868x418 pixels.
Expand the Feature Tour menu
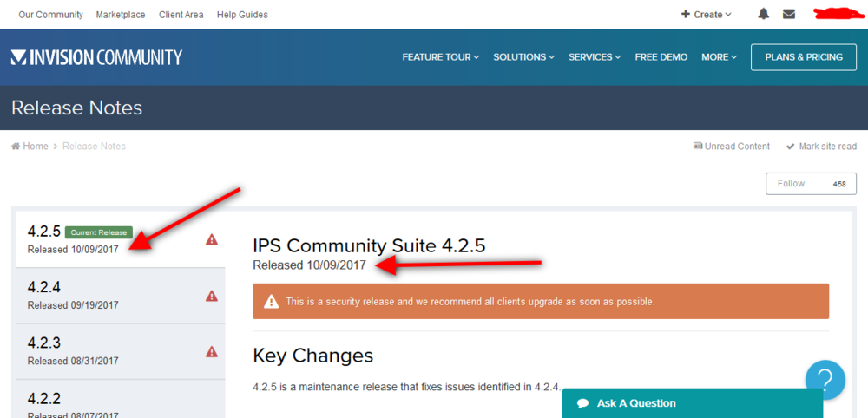click(441, 57)
